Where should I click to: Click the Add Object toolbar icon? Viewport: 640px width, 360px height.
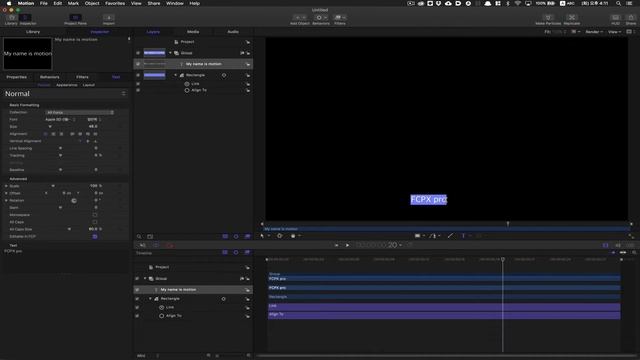[300, 19]
